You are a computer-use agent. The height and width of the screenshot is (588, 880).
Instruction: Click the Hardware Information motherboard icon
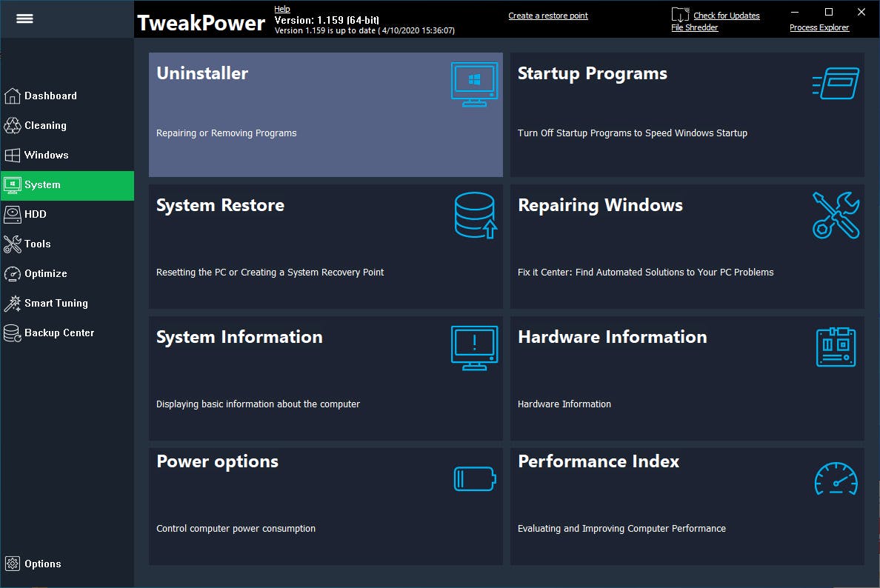click(x=836, y=347)
